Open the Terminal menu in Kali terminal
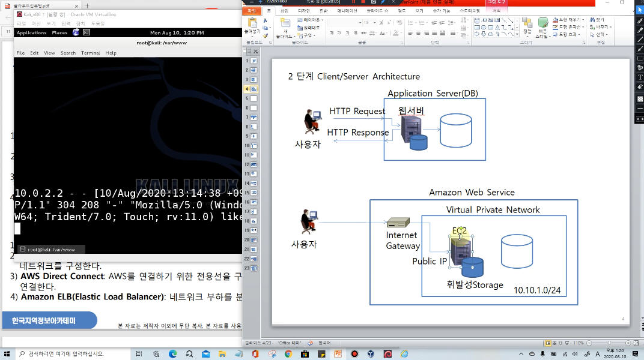644x360 pixels. point(90,53)
